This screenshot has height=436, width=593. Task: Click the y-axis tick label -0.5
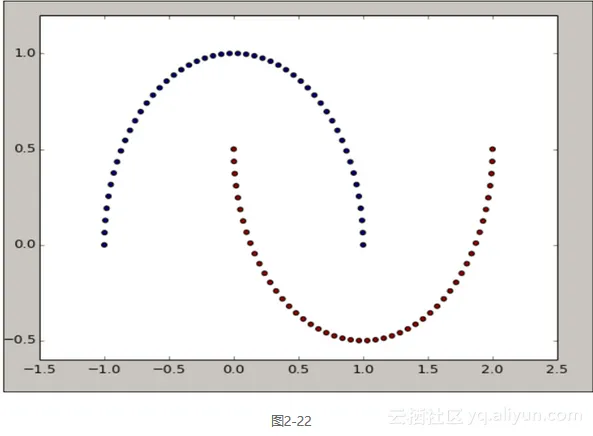tap(20, 340)
